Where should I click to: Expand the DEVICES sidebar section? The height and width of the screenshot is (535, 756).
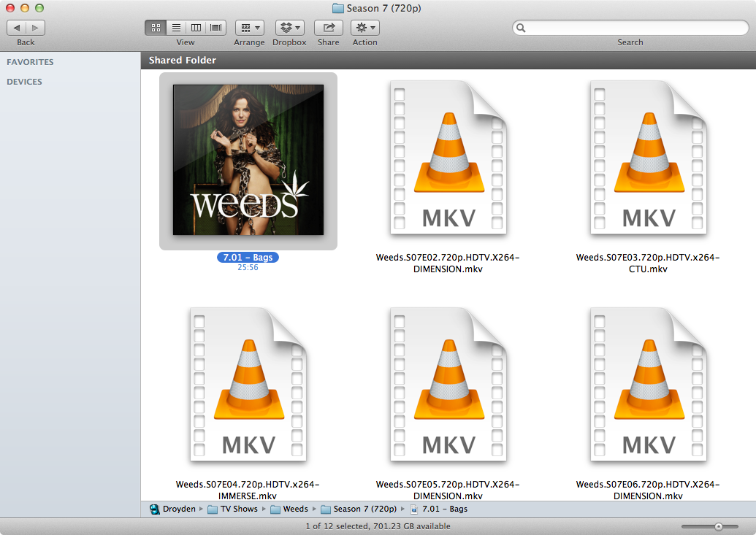(x=24, y=82)
